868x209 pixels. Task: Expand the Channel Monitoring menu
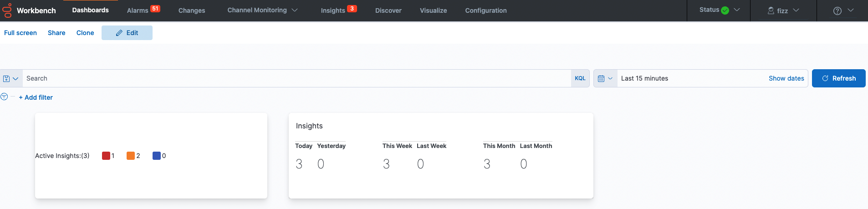262,10
